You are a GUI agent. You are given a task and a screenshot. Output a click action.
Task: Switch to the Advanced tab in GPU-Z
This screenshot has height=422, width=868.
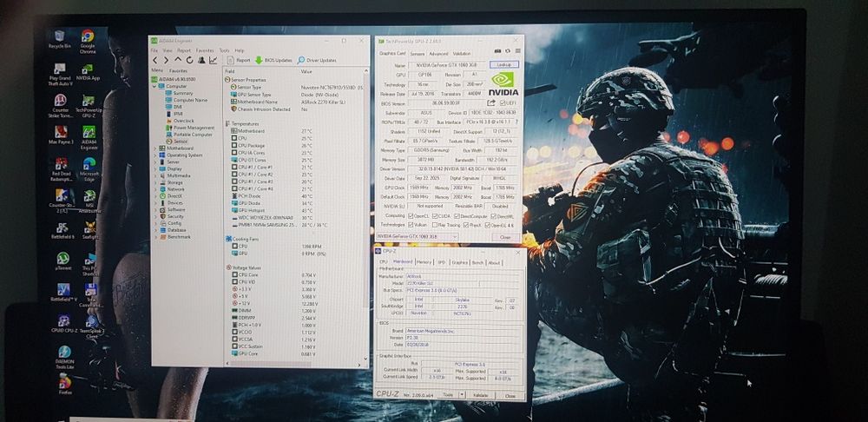pyautogui.click(x=438, y=54)
